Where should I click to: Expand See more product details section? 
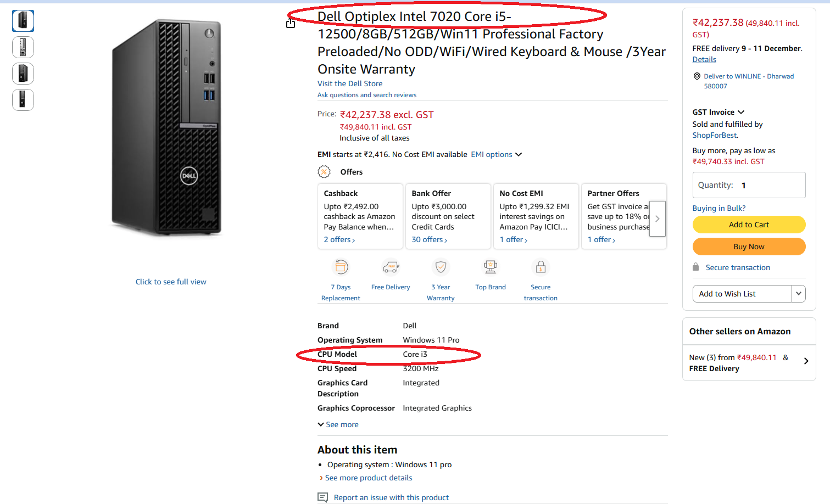coord(369,478)
